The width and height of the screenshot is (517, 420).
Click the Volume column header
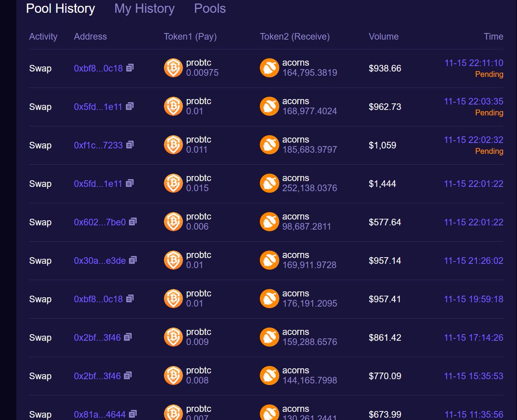pyautogui.click(x=383, y=37)
